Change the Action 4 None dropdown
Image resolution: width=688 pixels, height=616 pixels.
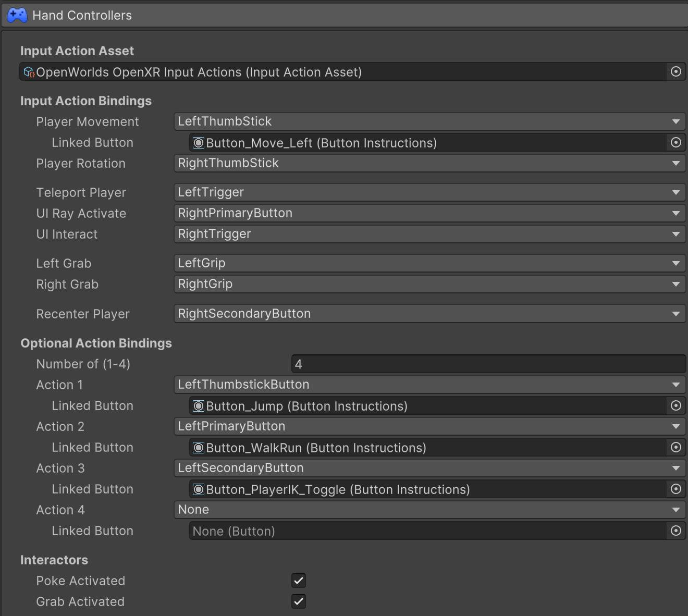[x=429, y=510]
